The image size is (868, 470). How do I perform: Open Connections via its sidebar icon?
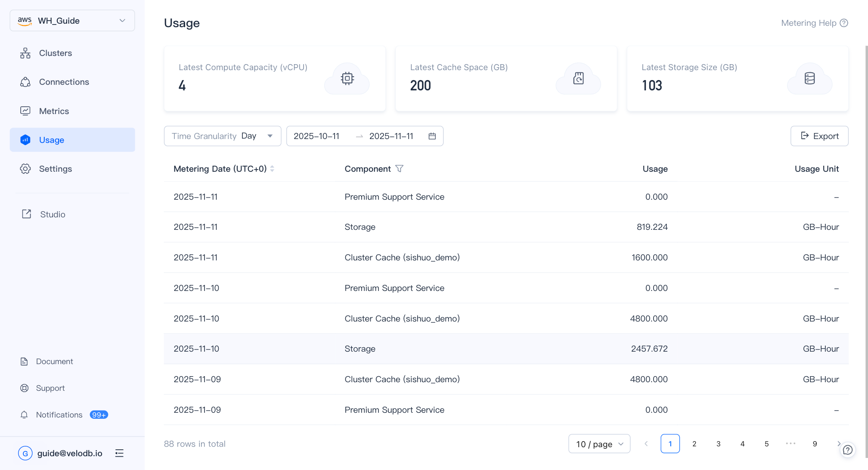click(x=25, y=82)
